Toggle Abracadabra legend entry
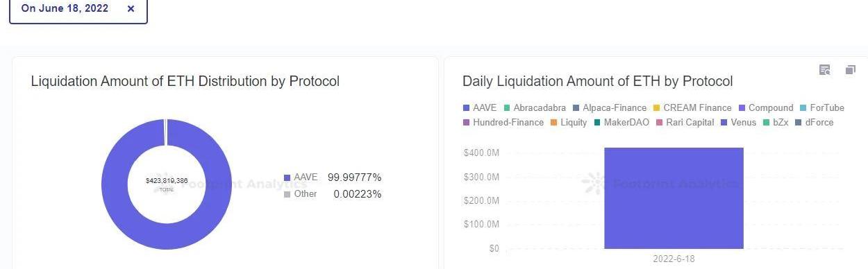 [535, 108]
